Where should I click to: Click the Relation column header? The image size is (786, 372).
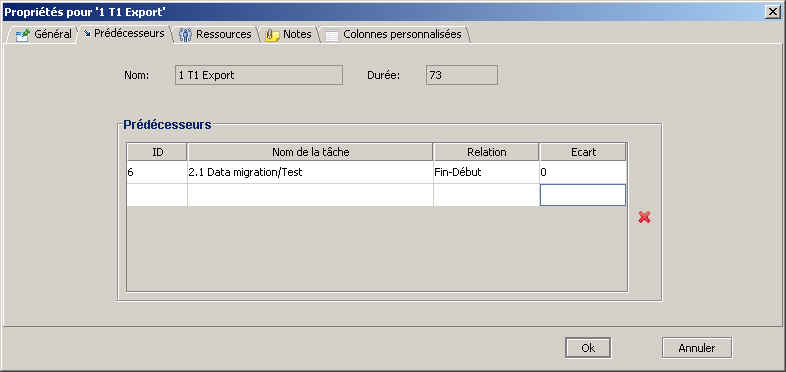[486, 152]
